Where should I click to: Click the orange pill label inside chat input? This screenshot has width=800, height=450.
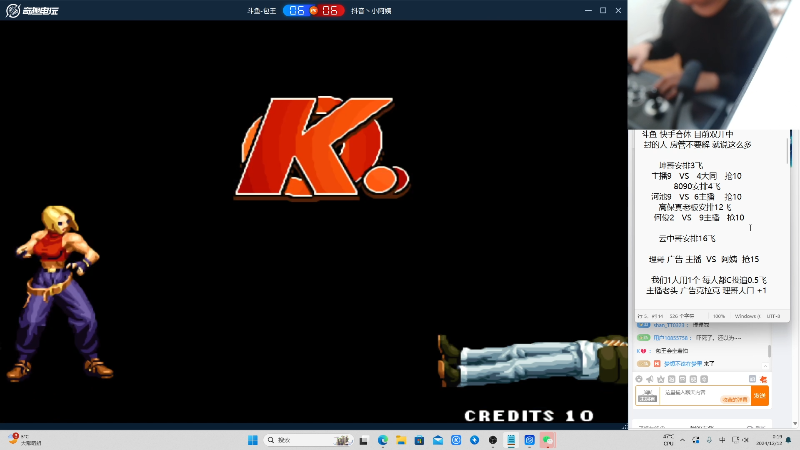click(735, 399)
